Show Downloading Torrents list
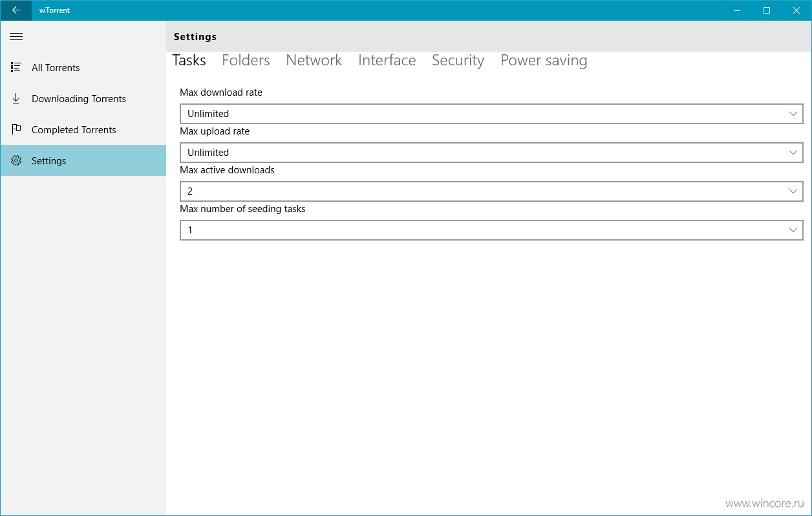Image resolution: width=812 pixels, height=516 pixels. click(83, 98)
